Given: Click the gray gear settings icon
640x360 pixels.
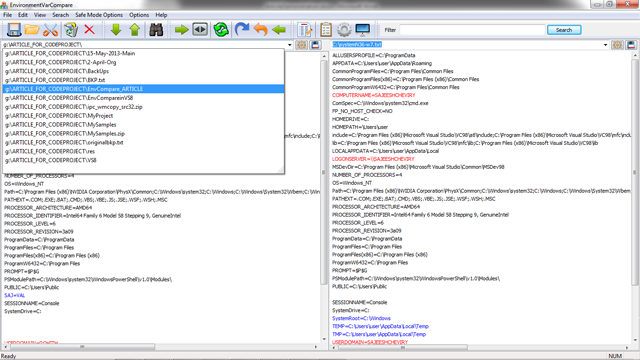Looking at the screenshot, I should click(344, 30).
